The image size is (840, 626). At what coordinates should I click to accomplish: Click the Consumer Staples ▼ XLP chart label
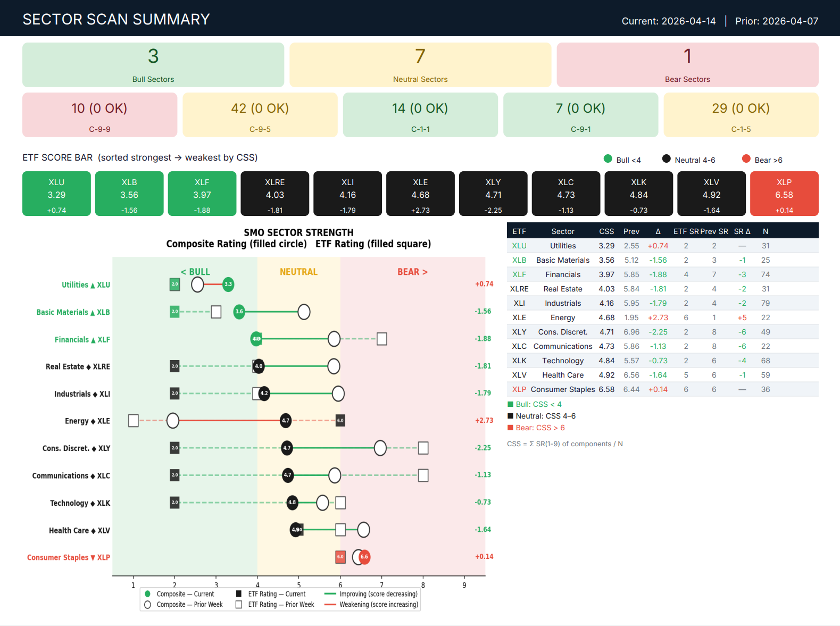[x=69, y=557]
